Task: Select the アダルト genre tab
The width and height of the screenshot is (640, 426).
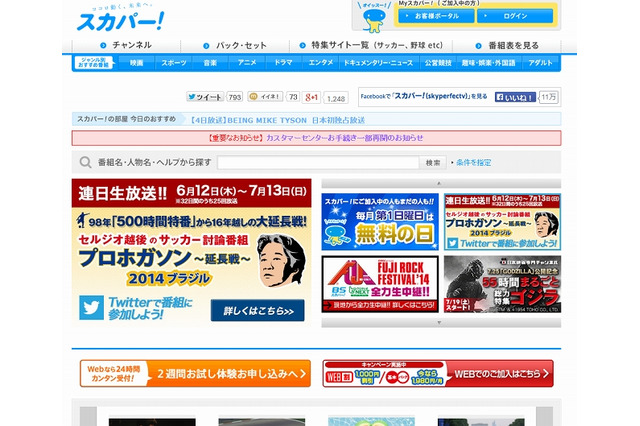Action: point(540,63)
